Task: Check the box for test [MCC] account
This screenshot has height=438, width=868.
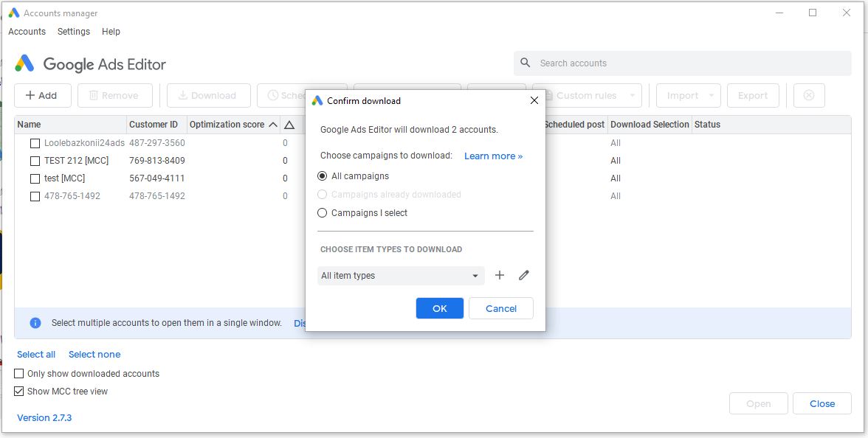Action: coord(35,178)
